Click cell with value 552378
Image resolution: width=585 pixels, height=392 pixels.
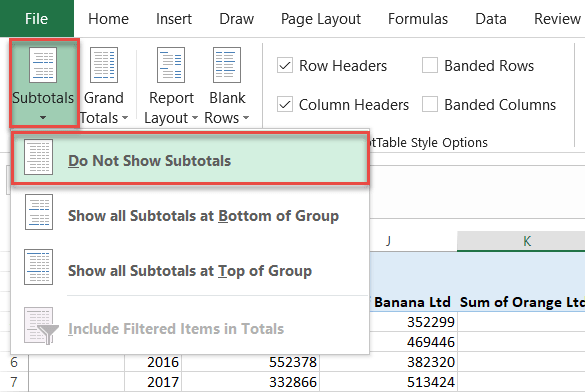250,362
